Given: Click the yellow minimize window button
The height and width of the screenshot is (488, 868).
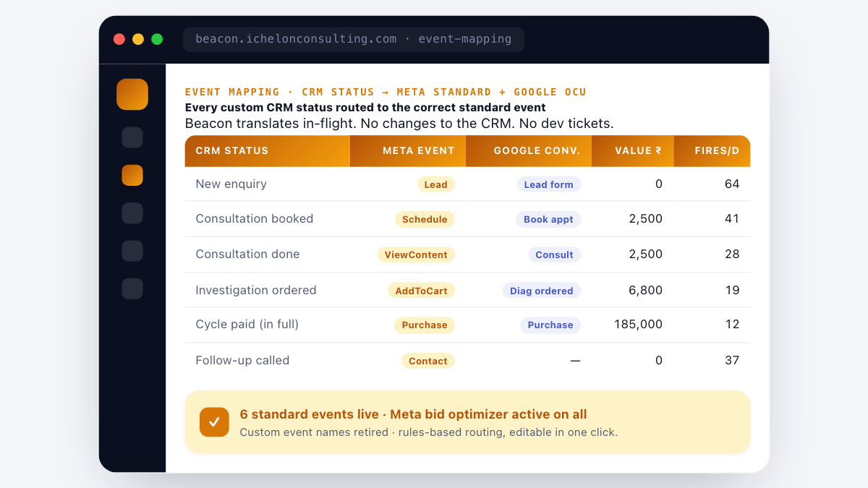Looking at the screenshot, I should pyautogui.click(x=138, y=39).
